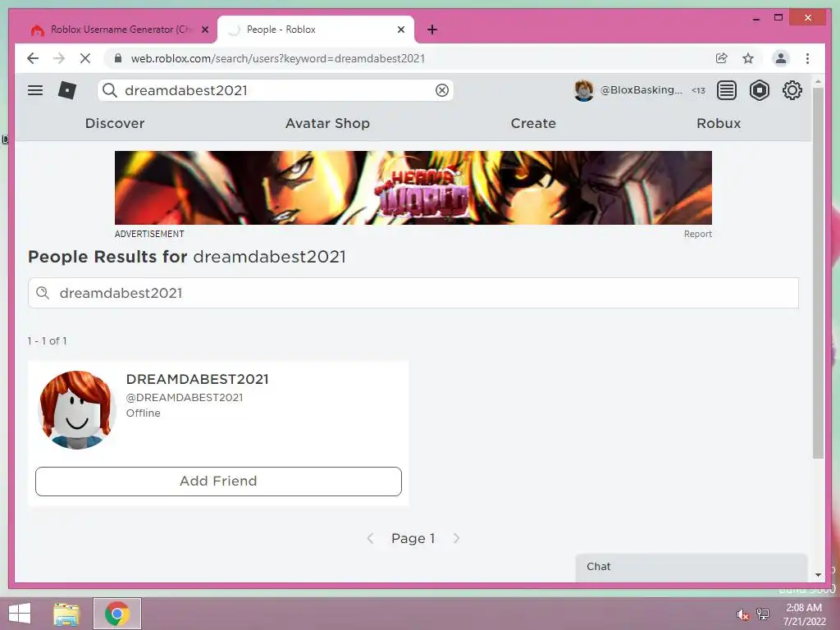Share this page using the share icon
This screenshot has width=840, height=630.
[x=722, y=58]
